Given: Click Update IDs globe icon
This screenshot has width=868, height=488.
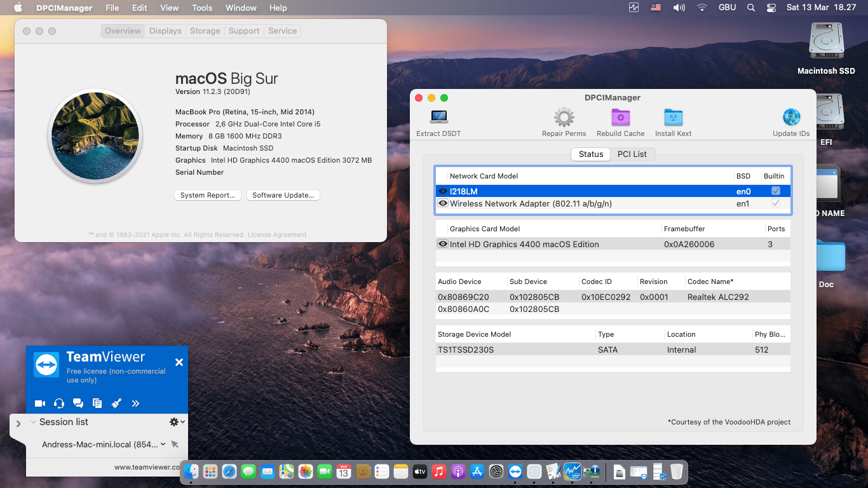Looking at the screenshot, I should click(x=791, y=118).
